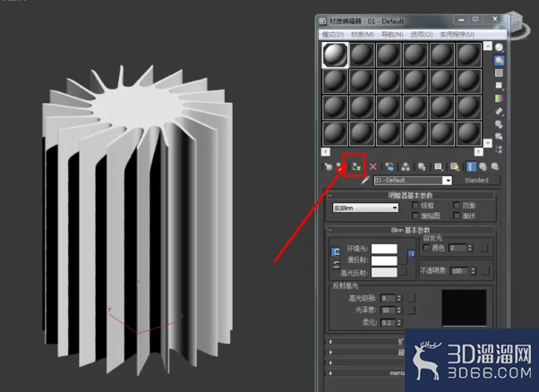This screenshot has width=539, height=392.
Task: Click Put to Library icon
Action: 422,167
